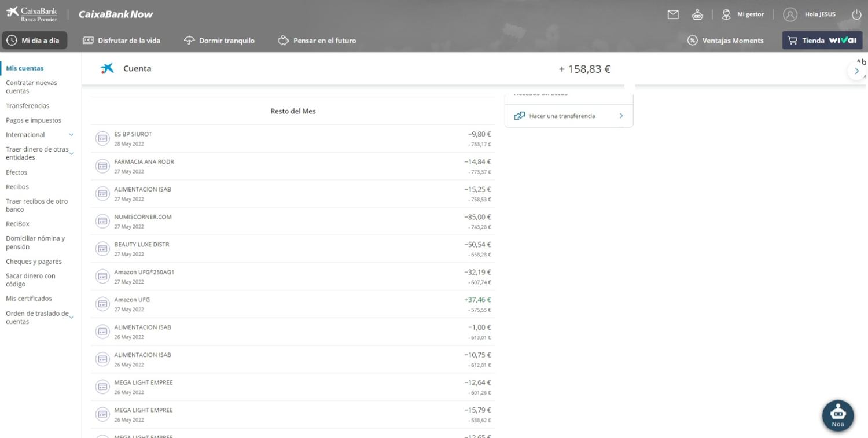Open the mail envelope inbox icon

coord(673,14)
